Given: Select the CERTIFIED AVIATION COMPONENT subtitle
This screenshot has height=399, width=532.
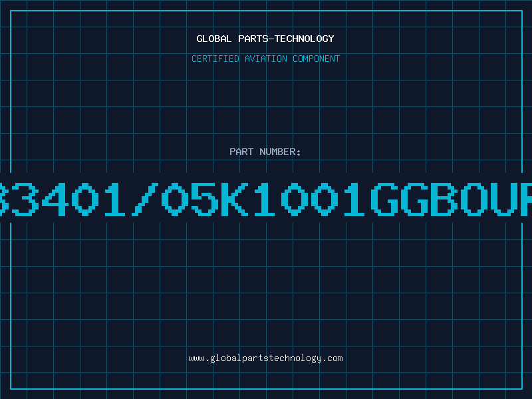Looking at the screenshot, I should tap(265, 59).
